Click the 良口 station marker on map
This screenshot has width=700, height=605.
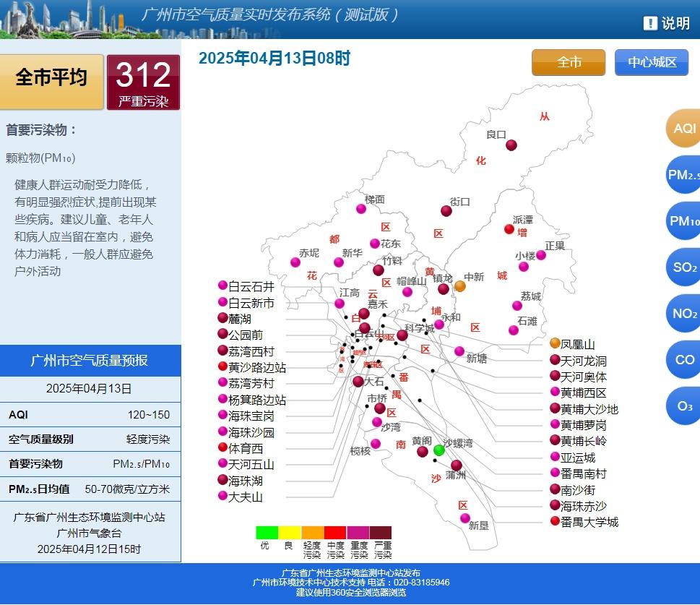click(x=511, y=145)
